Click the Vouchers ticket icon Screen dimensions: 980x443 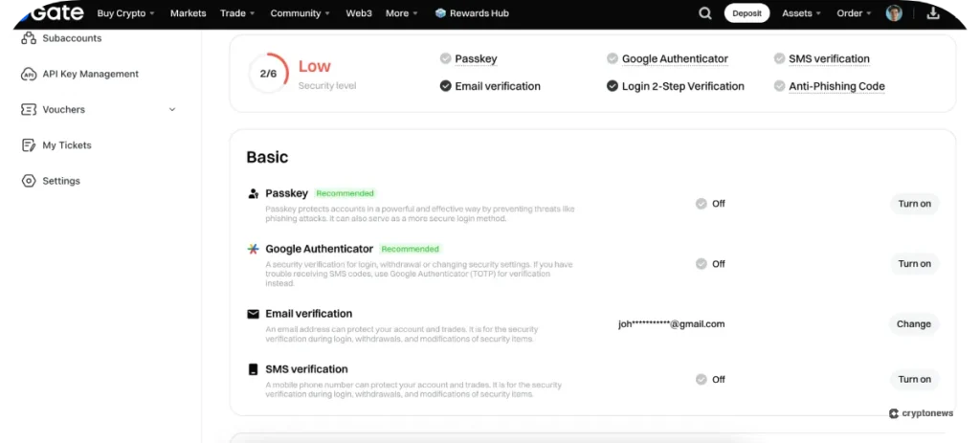tap(29, 109)
